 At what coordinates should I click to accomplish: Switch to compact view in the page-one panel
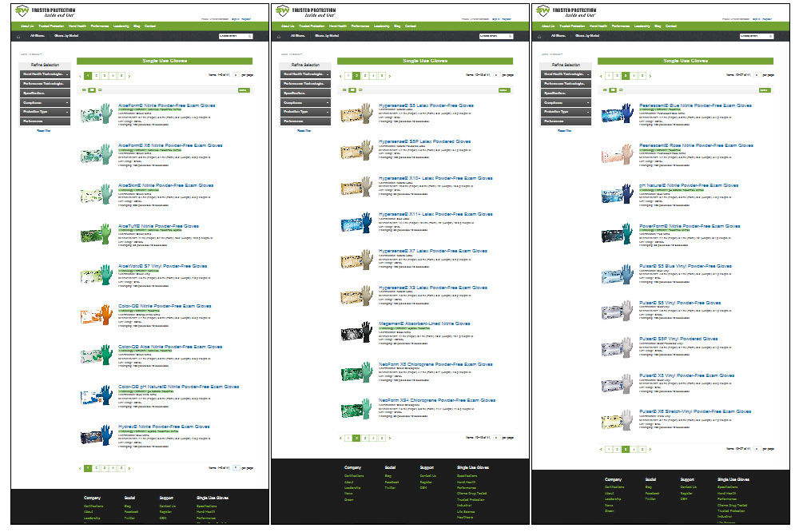[x=101, y=90]
